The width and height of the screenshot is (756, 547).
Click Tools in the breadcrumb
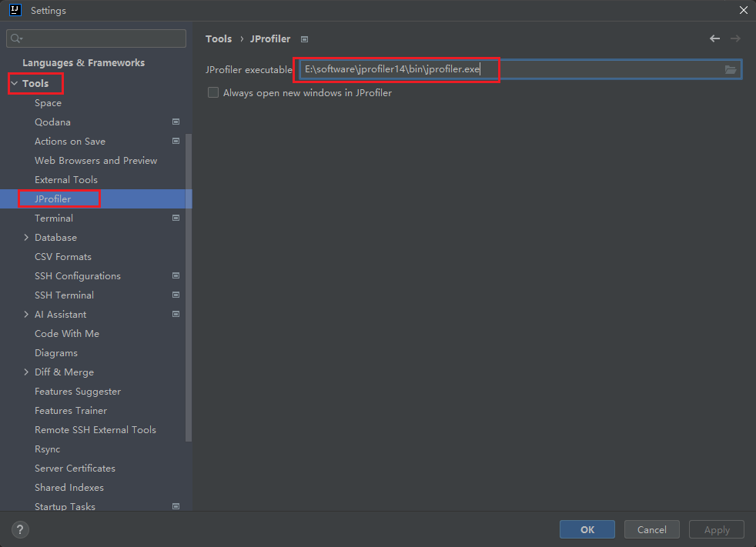pos(219,39)
